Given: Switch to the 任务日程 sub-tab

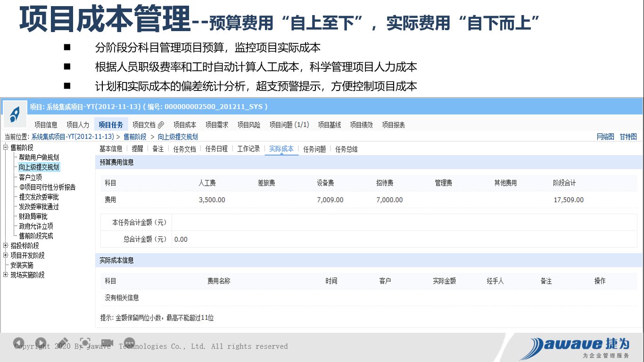Looking at the screenshot, I should (x=216, y=149).
